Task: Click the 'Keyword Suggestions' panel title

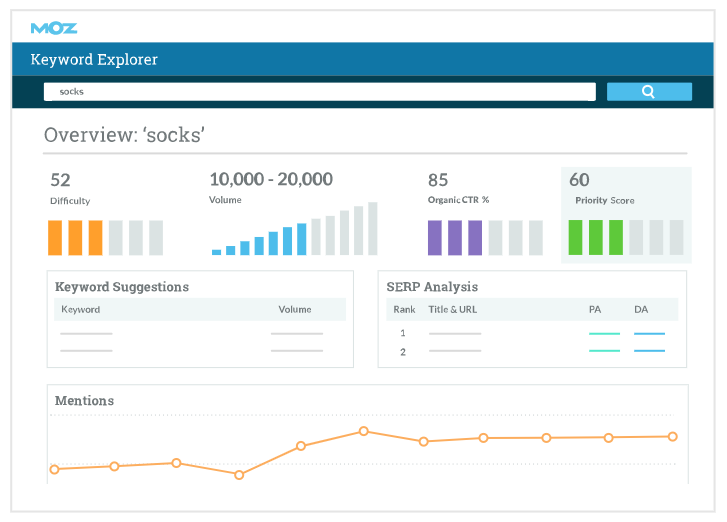Action: pyautogui.click(x=122, y=287)
